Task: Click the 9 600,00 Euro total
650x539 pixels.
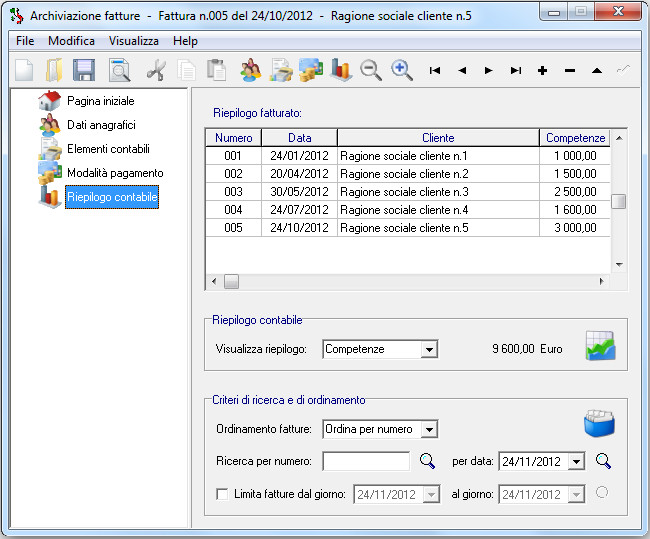Action: [527, 349]
